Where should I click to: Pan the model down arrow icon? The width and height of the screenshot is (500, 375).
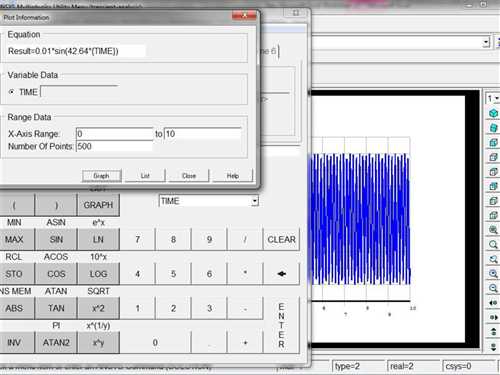coord(493,346)
